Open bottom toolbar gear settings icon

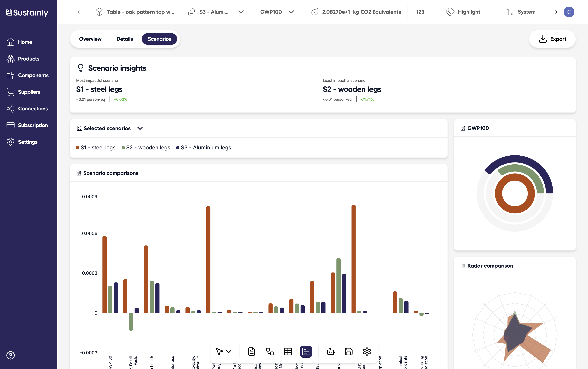click(x=367, y=351)
